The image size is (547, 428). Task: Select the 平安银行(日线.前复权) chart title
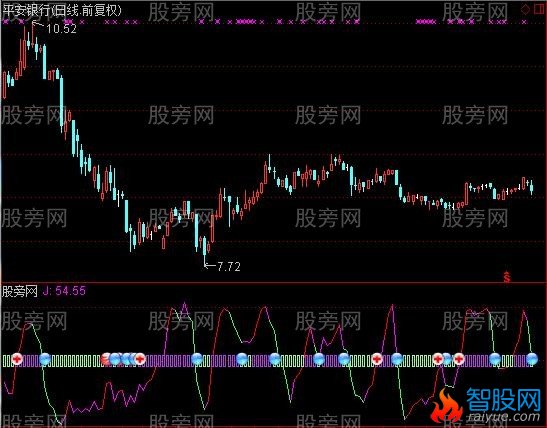pos(62,10)
